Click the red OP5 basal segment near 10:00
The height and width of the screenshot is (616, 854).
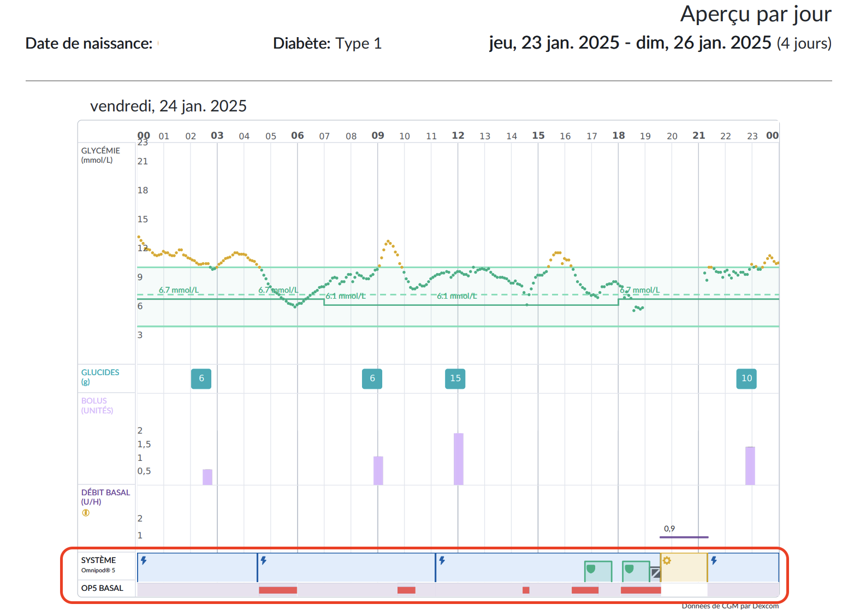pyautogui.click(x=406, y=590)
